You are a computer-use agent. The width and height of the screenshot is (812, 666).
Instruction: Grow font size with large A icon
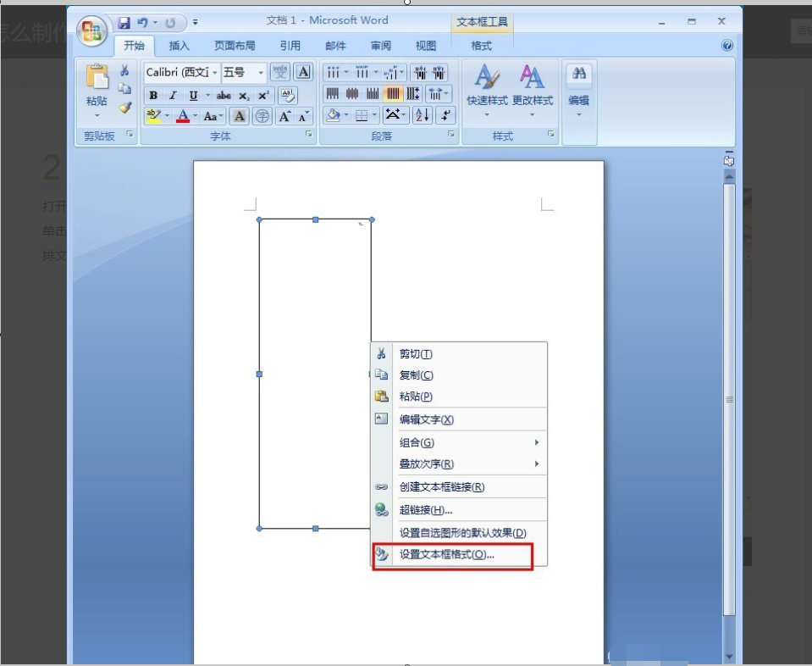(284, 116)
